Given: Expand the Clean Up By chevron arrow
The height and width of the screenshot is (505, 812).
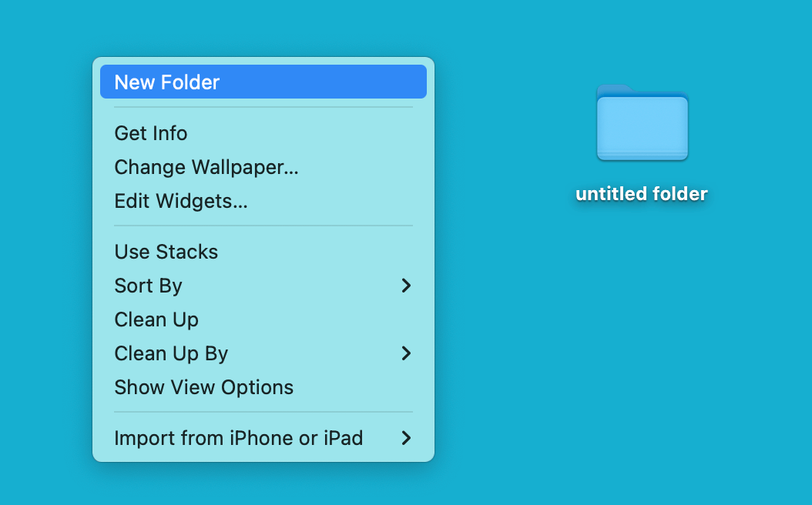Looking at the screenshot, I should pyautogui.click(x=407, y=353).
